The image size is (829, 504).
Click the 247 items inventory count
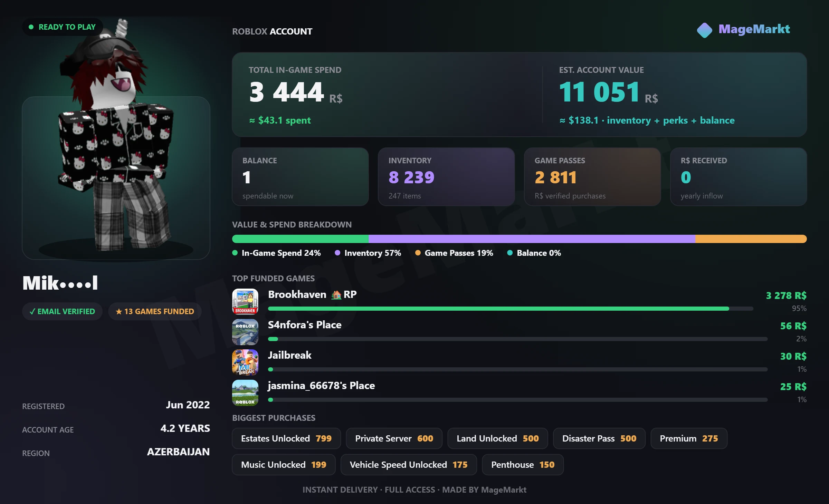(x=405, y=196)
